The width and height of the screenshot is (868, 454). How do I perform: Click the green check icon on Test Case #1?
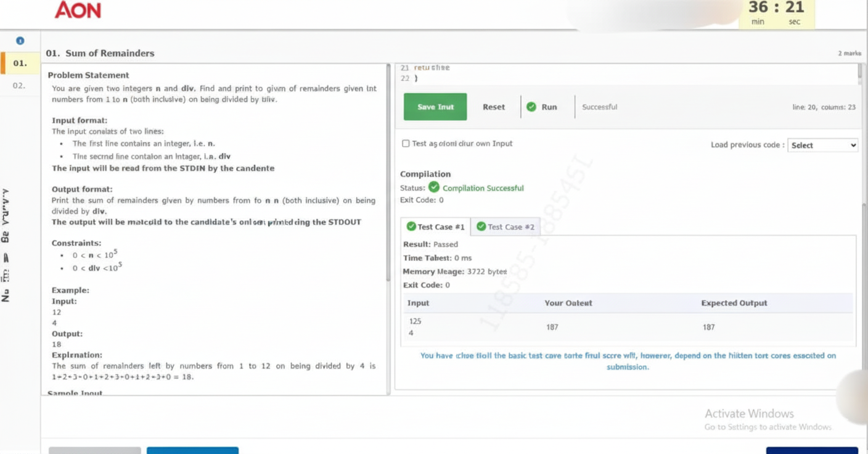pyautogui.click(x=411, y=226)
